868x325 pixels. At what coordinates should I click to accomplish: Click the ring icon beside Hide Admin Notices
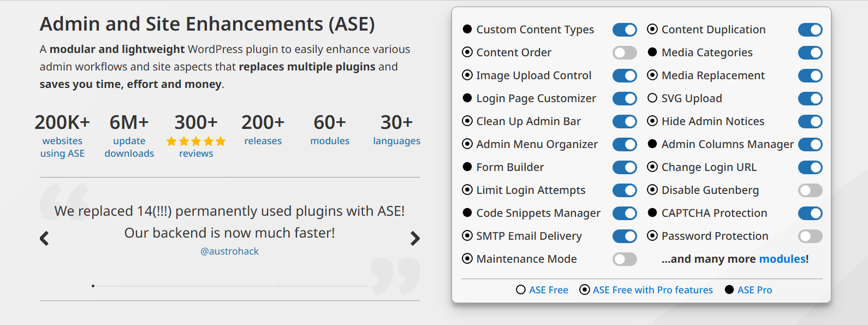[652, 121]
